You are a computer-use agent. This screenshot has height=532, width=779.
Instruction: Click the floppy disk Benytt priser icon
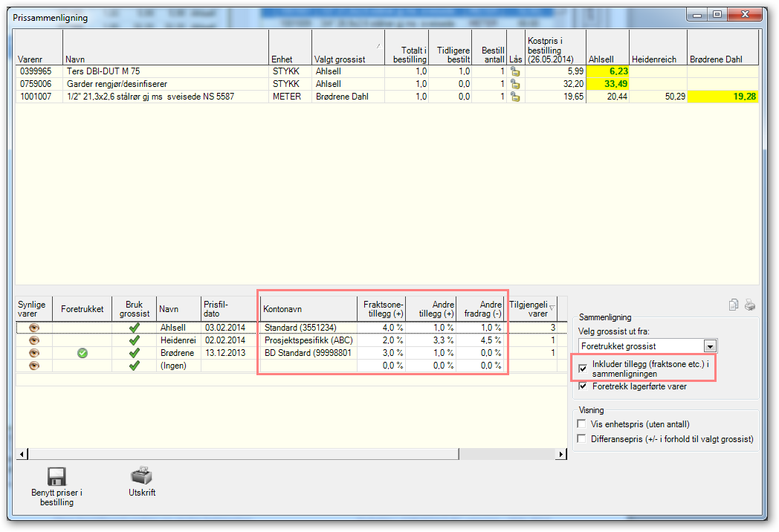coord(56,476)
